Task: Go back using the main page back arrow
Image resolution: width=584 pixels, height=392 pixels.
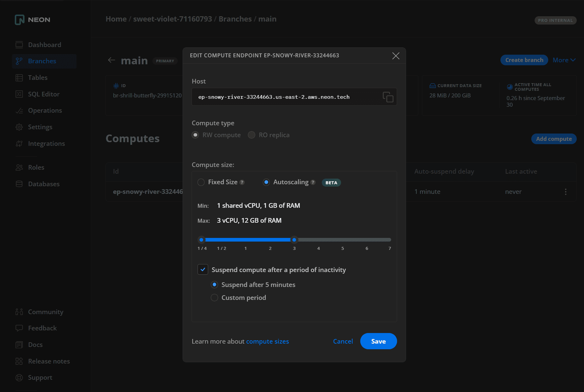Action: tap(111, 60)
